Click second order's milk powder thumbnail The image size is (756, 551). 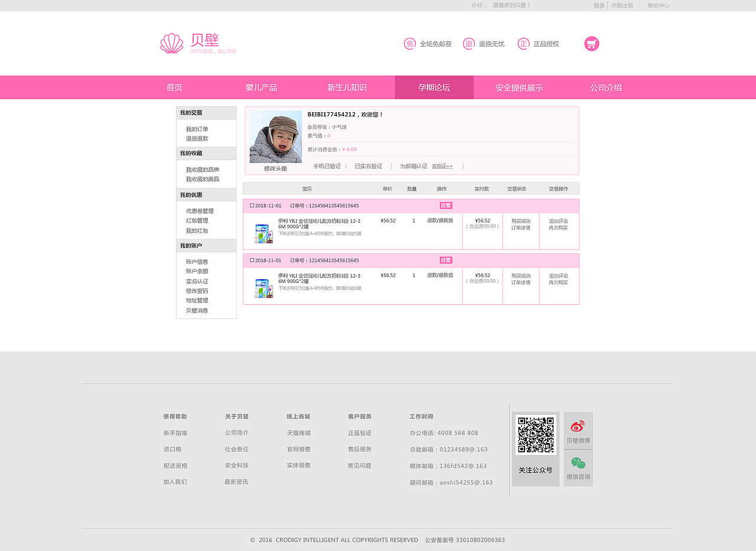(263, 288)
